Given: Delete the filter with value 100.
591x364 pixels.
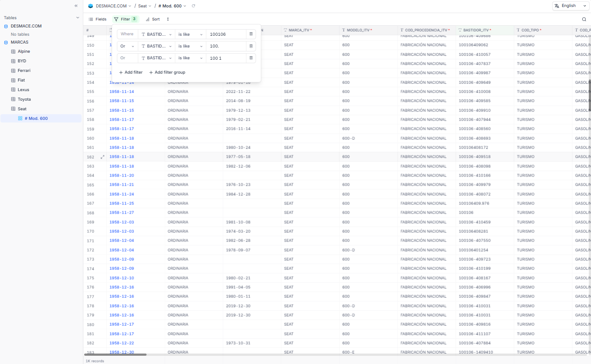Looking at the screenshot, I should click(x=251, y=46).
